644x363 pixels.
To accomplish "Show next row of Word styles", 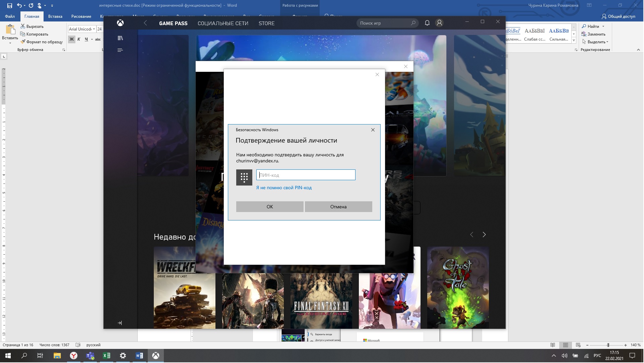I will tap(574, 34).
